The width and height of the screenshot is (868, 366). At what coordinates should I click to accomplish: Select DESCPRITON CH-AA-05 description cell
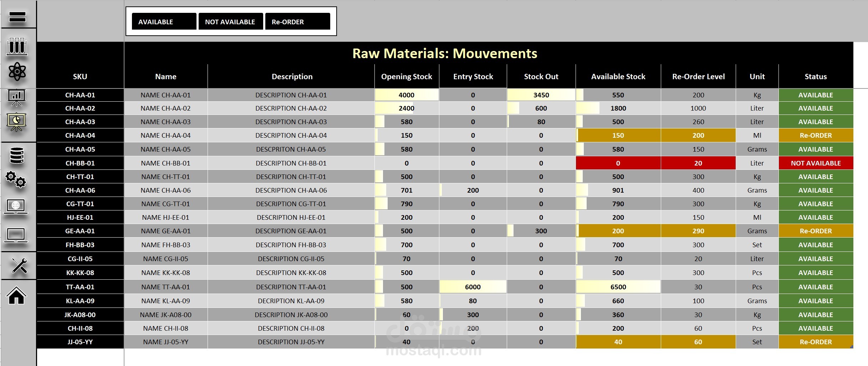point(291,149)
